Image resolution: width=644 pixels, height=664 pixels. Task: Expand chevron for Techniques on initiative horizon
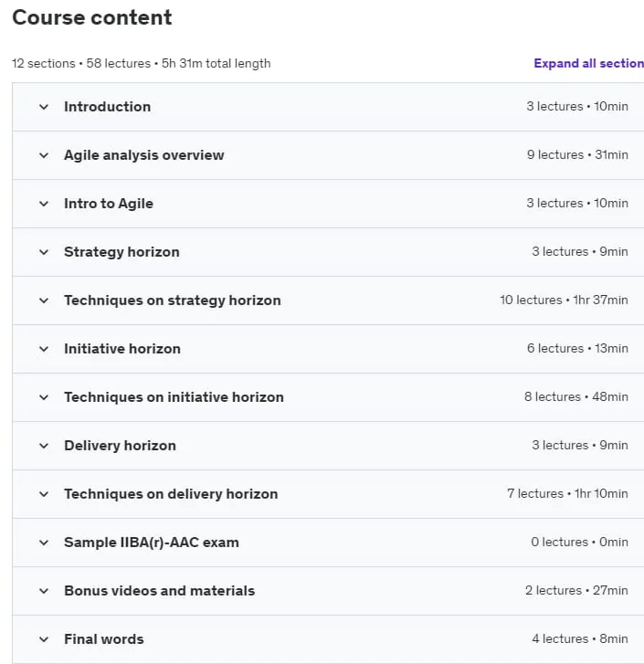coord(44,397)
